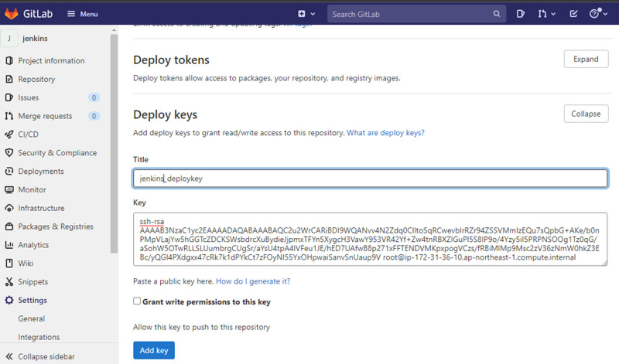Enable Grant write permissions checkbox
The width and height of the screenshot is (619, 364).
pyautogui.click(x=137, y=301)
